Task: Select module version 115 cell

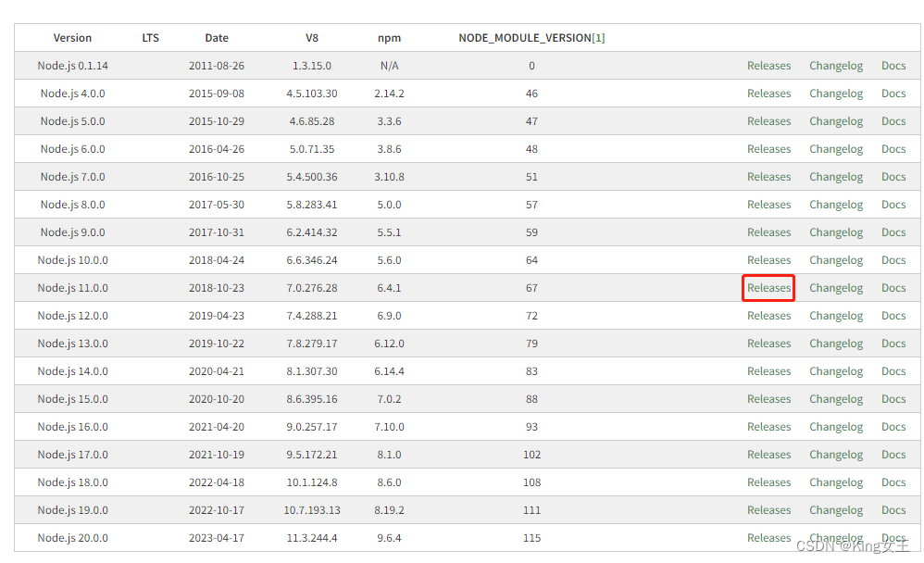Action: click(x=531, y=537)
